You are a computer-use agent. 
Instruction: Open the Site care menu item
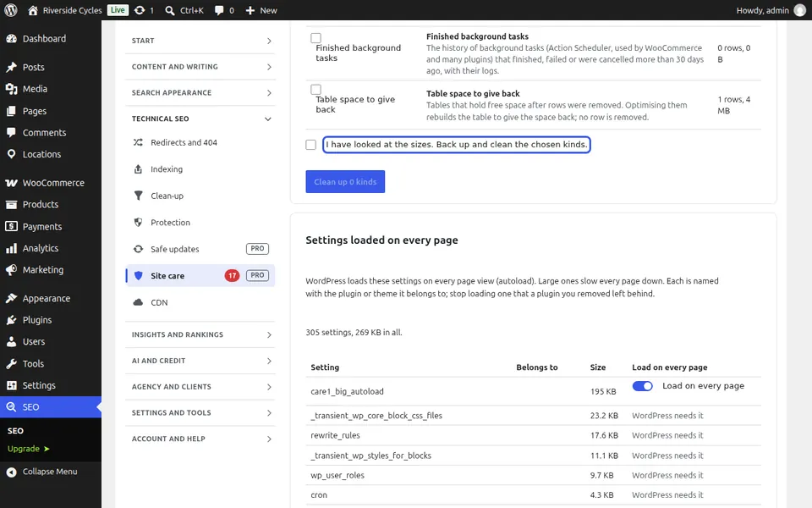[x=200, y=276]
